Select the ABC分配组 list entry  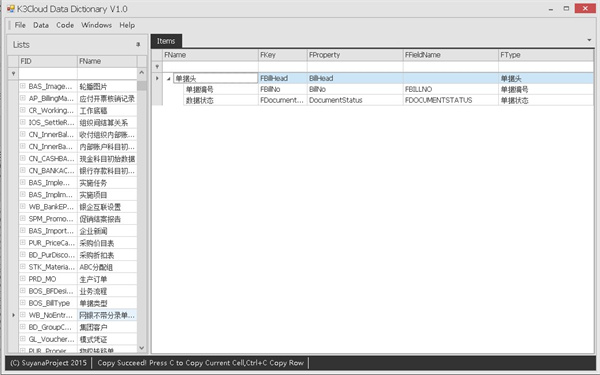coord(107,267)
